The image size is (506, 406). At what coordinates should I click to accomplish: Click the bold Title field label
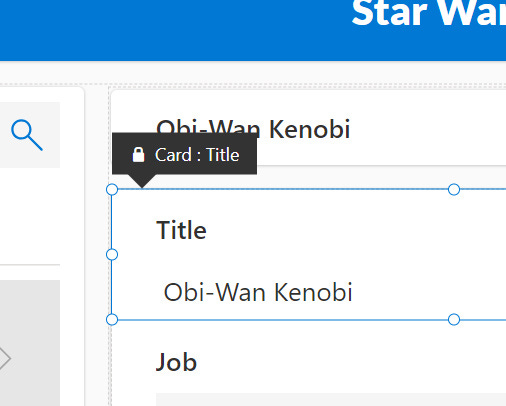(x=181, y=230)
